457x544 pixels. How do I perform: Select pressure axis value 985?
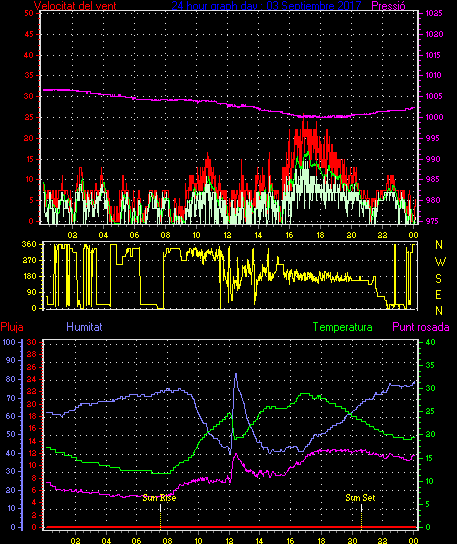[x=432, y=179]
